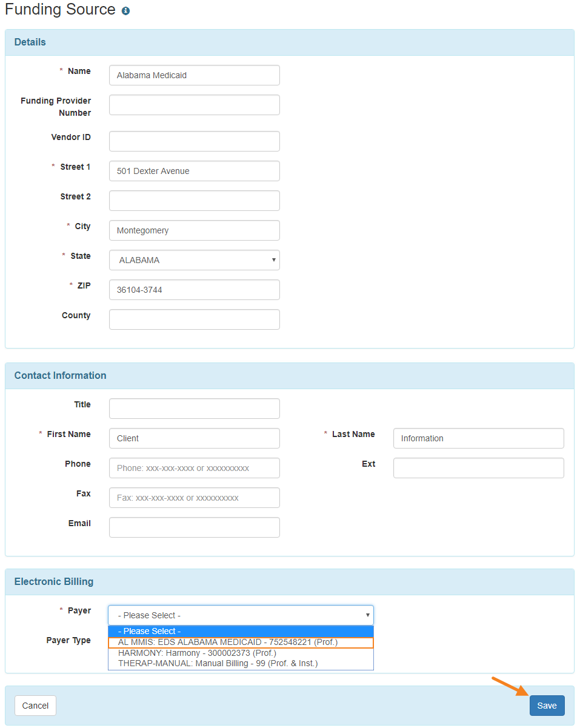Click the Last Name field
The height and width of the screenshot is (728, 580).
click(478, 438)
